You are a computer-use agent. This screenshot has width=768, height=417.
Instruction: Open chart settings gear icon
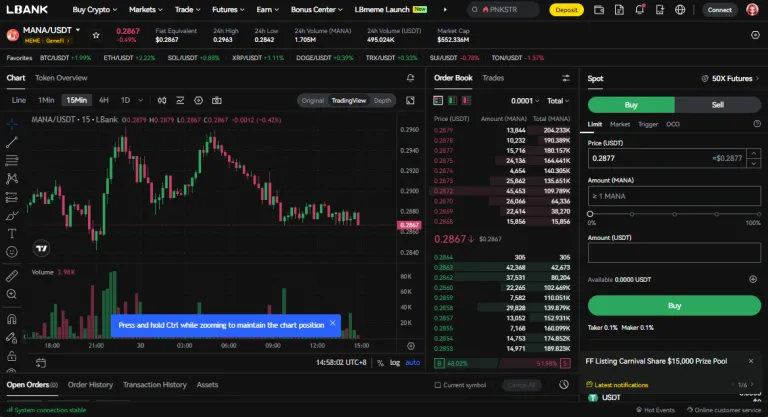(198, 100)
